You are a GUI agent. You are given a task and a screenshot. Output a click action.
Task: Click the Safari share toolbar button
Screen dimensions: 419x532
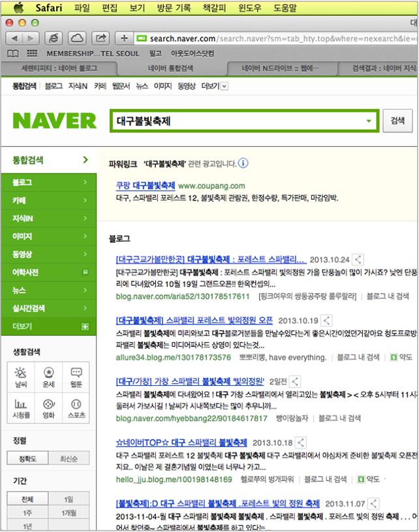101,38
